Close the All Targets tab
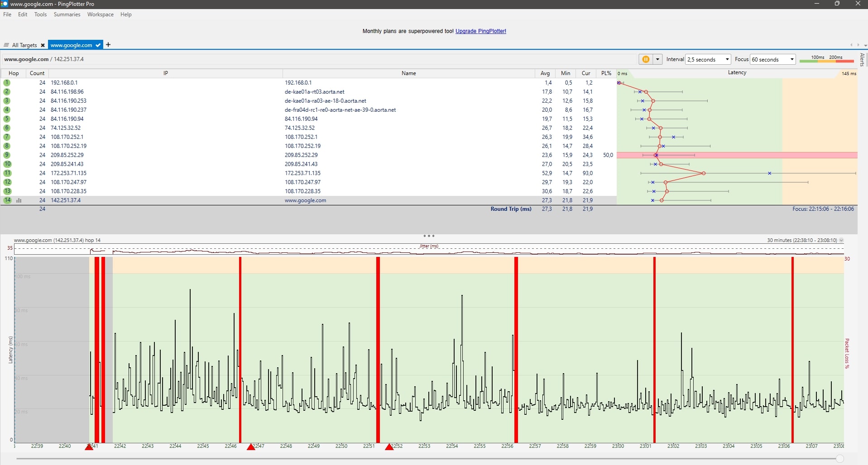Image resolution: width=868 pixels, height=465 pixels. [x=43, y=45]
